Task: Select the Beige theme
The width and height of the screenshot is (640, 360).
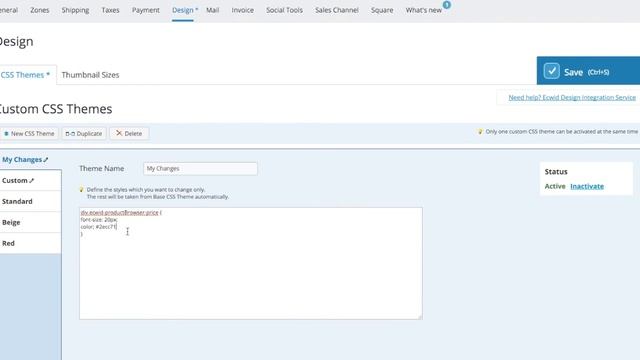Action: pos(31,222)
